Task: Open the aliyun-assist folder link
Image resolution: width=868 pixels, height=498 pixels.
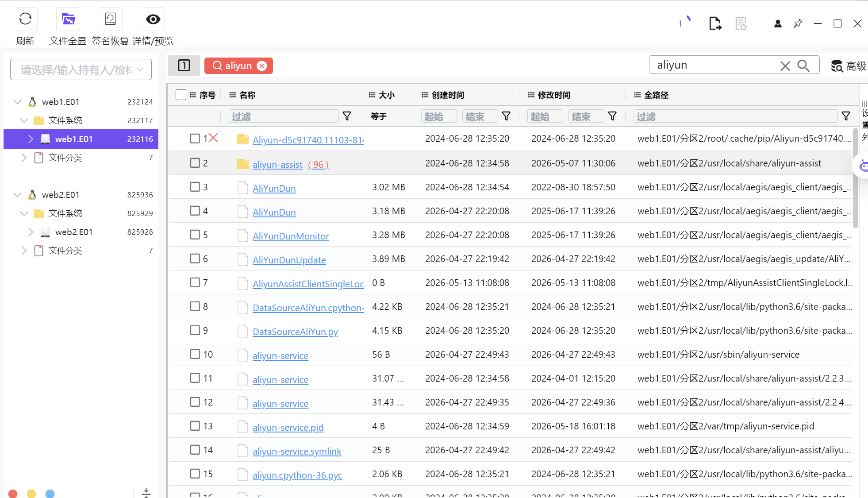Action: (277, 164)
